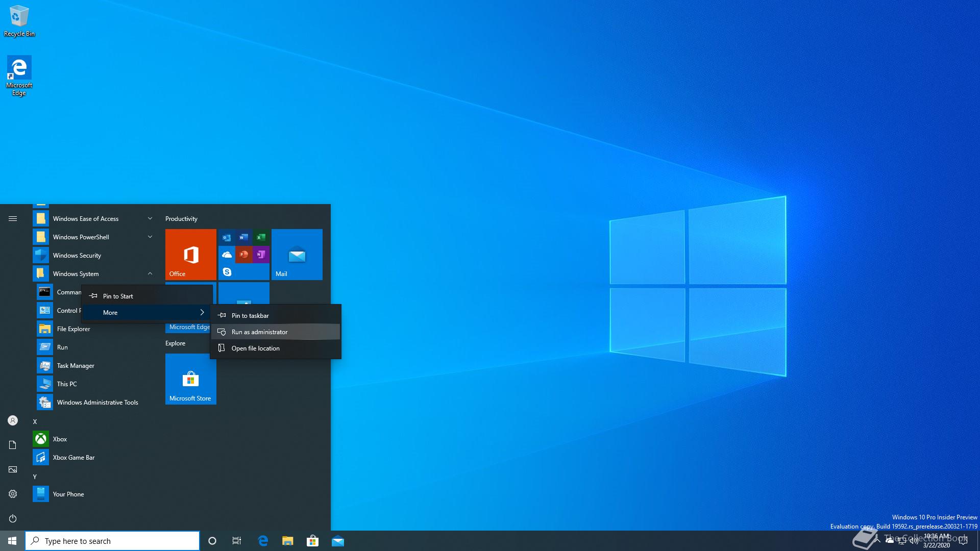Screen dimensions: 980x551
Task: Click Run as administrator menu entry
Action: point(259,332)
